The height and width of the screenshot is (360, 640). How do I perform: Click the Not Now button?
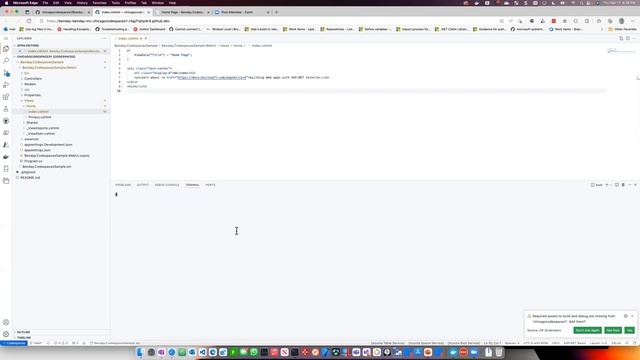(x=613, y=330)
